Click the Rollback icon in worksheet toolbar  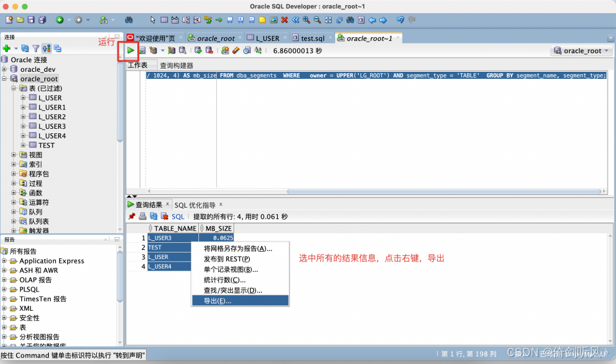click(x=209, y=50)
